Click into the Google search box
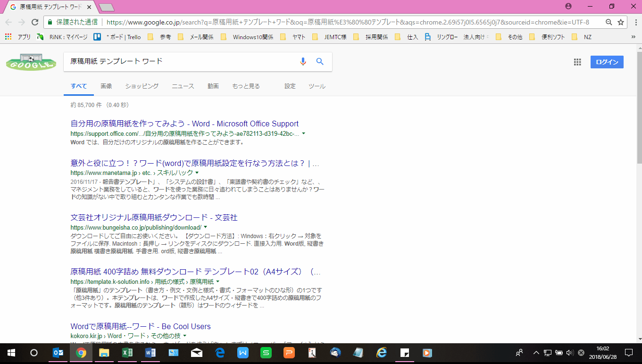 [182, 61]
